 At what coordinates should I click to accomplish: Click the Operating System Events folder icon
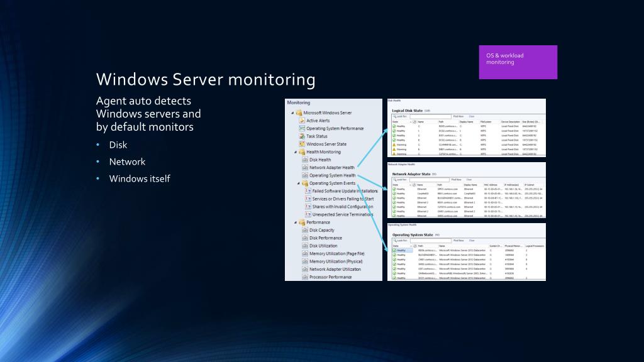point(305,183)
